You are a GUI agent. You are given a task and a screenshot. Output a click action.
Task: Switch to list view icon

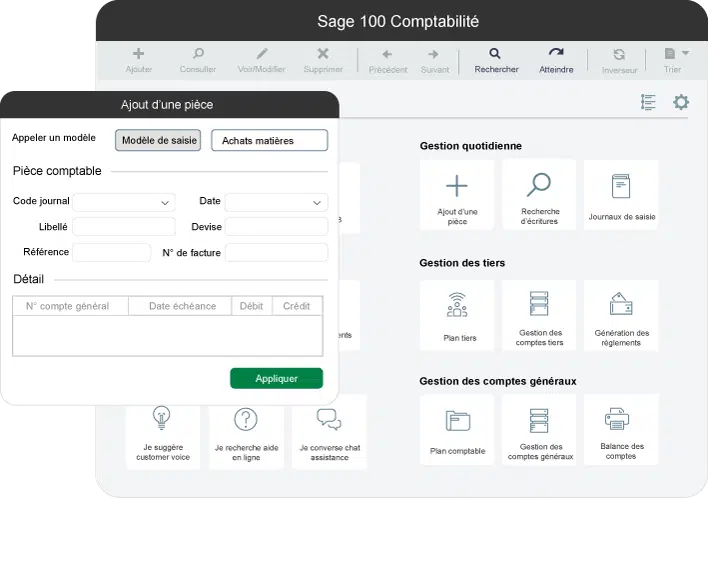pos(648,102)
